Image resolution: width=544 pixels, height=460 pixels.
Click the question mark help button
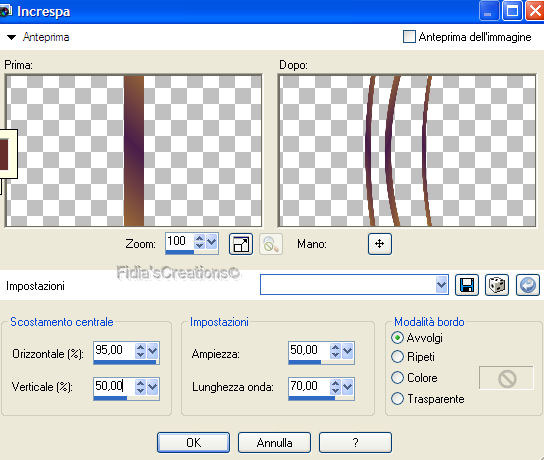[355, 442]
